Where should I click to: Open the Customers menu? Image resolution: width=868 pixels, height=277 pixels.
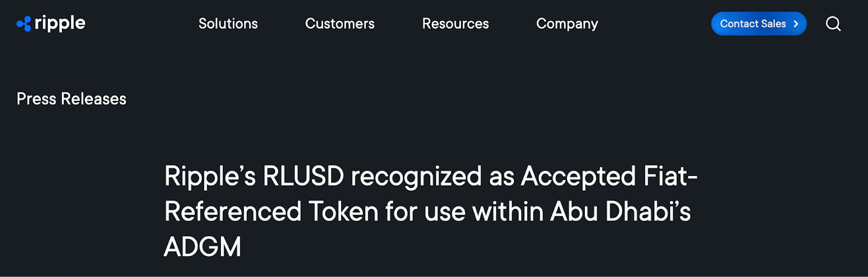point(340,24)
